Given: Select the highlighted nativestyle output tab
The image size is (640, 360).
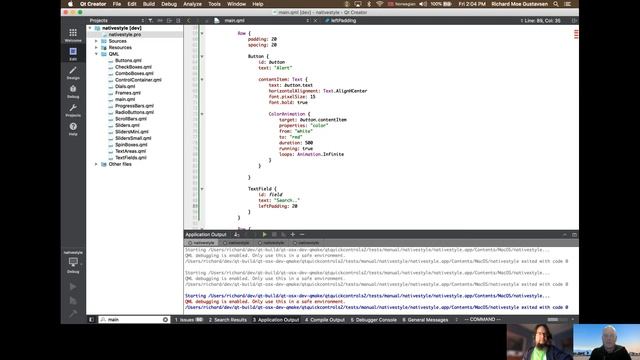Looking at the screenshot, I should point(202,243).
